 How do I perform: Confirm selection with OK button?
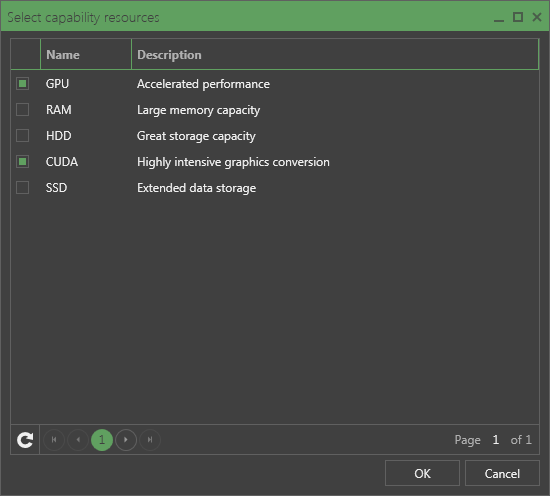[422, 473]
